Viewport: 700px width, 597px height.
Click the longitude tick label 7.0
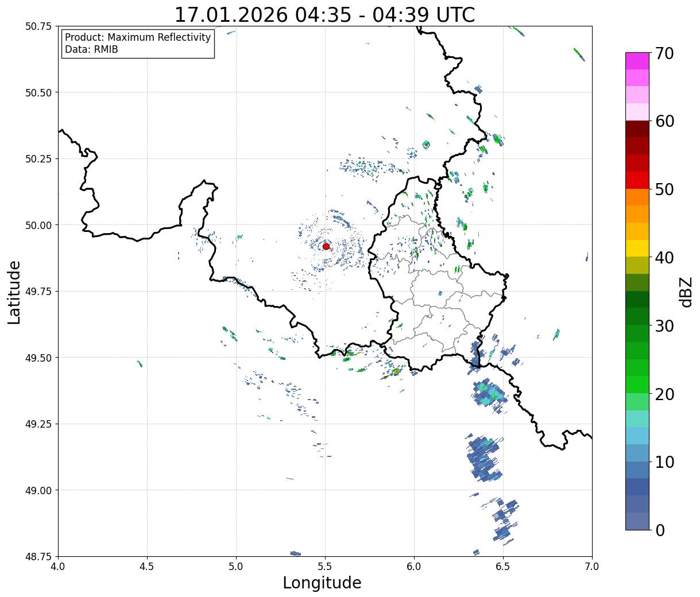coord(592,566)
